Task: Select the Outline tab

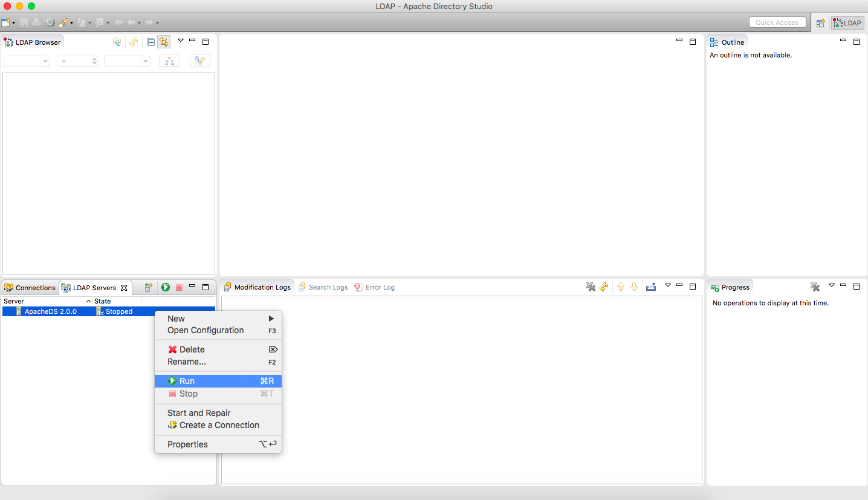Action: pos(727,42)
